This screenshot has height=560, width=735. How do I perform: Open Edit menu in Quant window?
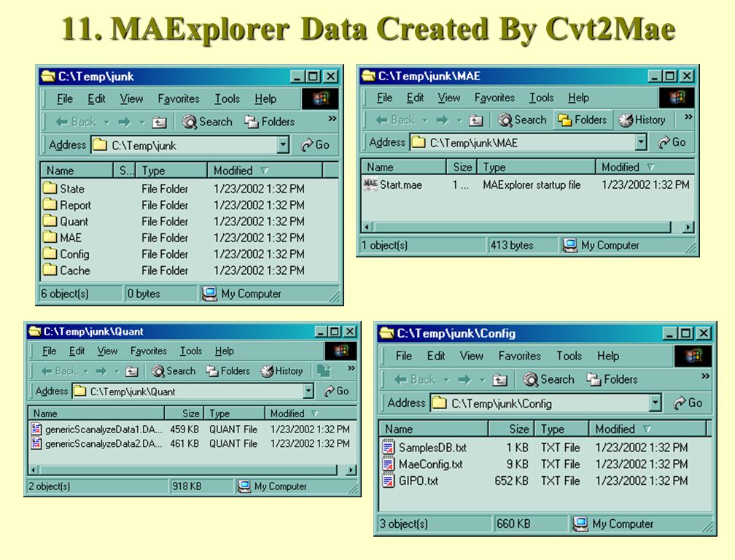77,351
